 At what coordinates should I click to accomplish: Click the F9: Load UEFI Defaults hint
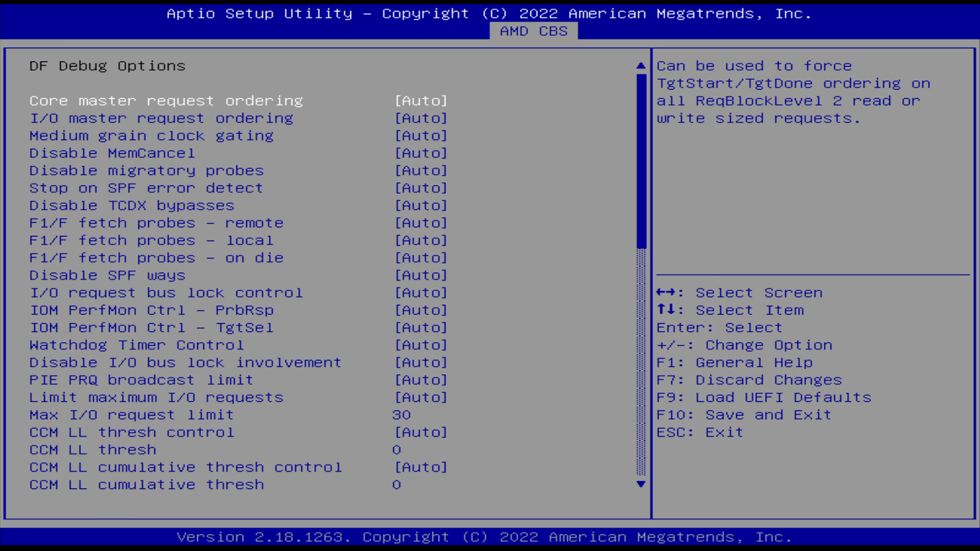[764, 398]
